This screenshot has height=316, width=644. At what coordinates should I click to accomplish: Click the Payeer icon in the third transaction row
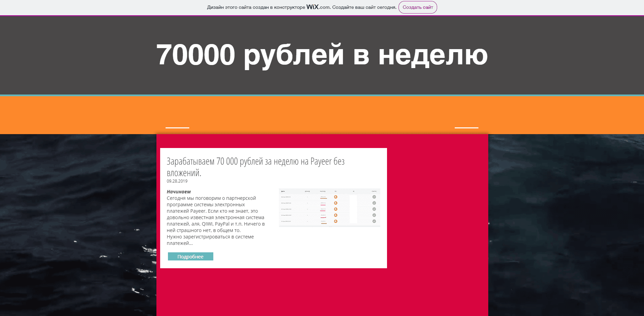coord(336,209)
